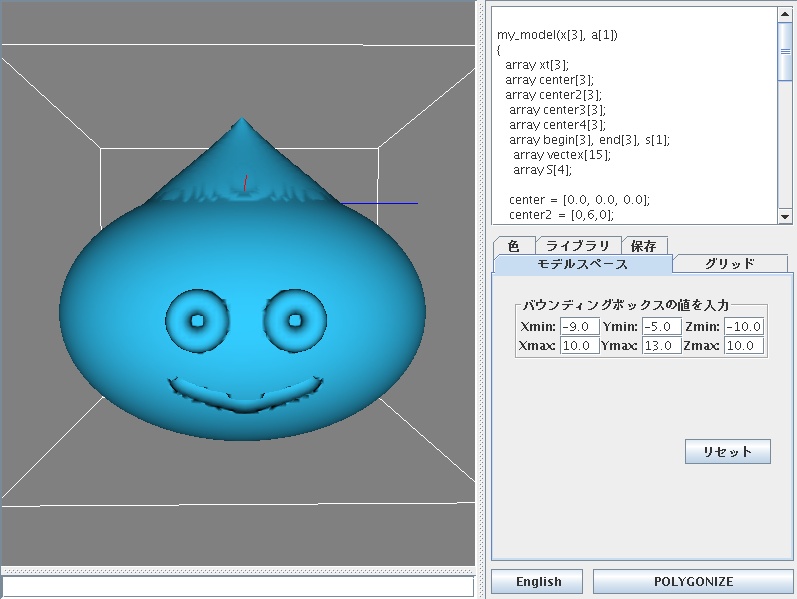Click the Ymax input field
The height and width of the screenshot is (599, 797).
tap(662, 345)
